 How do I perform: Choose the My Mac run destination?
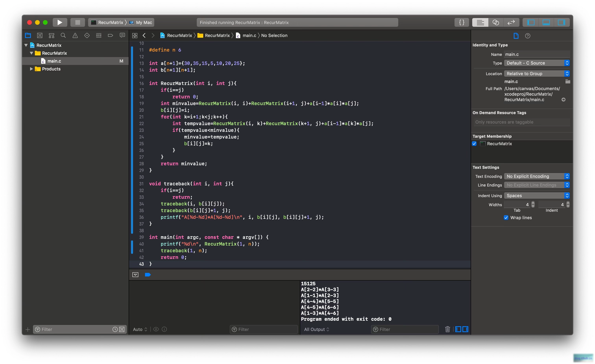tap(140, 22)
